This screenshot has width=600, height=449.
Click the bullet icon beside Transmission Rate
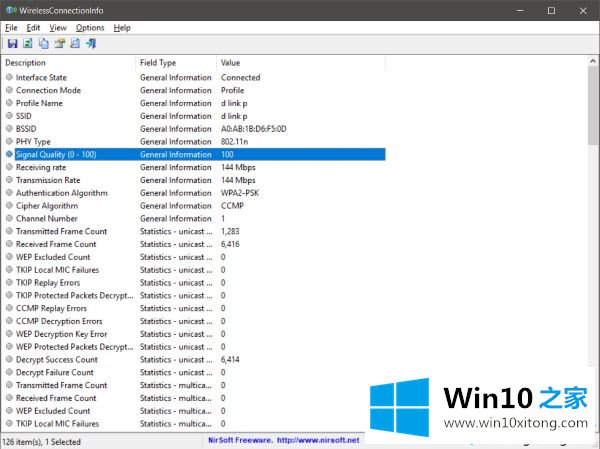point(10,180)
